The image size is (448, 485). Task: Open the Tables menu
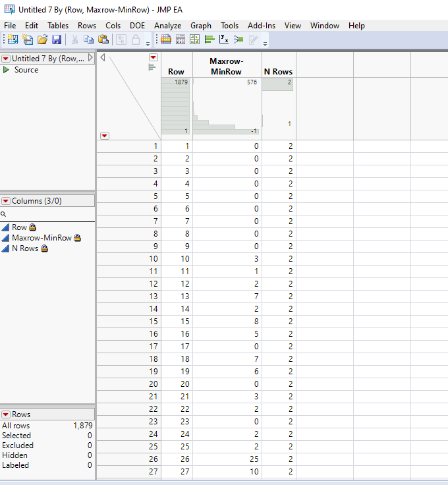pos(58,25)
